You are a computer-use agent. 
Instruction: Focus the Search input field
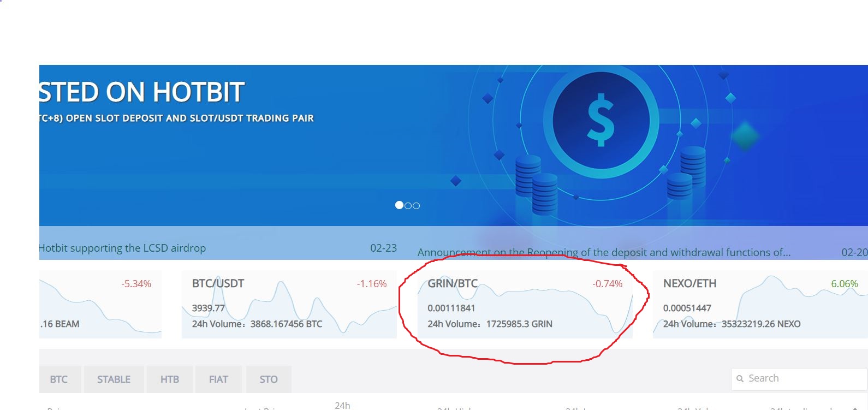pyautogui.click(x=799, y=379)
